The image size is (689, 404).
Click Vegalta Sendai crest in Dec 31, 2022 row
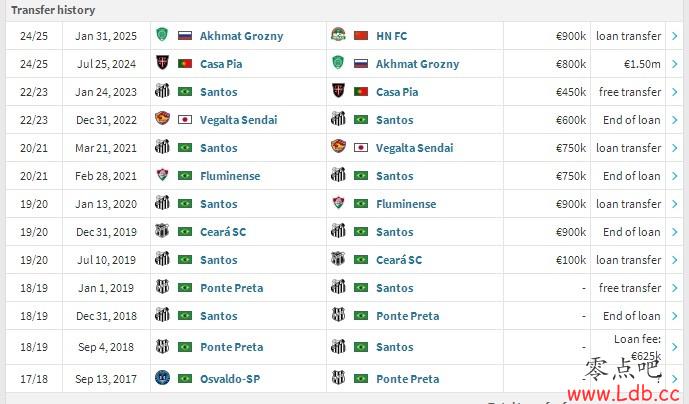(x=162, y=119)
